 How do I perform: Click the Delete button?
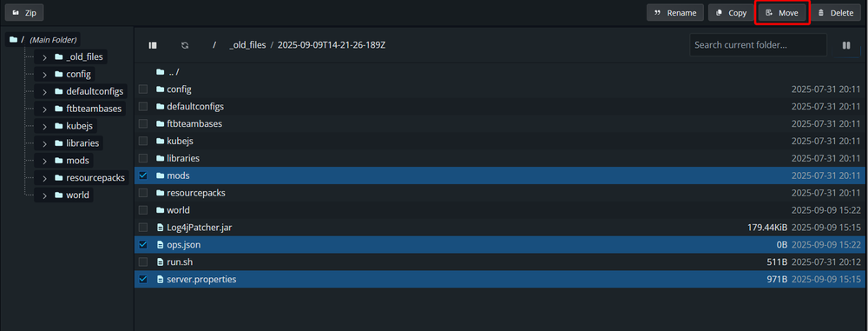[836, 13]
